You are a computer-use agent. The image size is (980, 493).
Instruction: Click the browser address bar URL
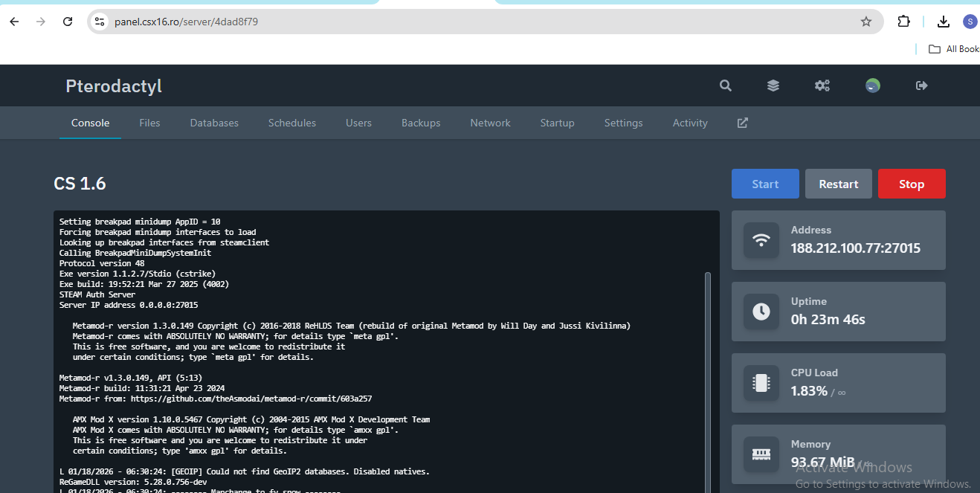tap(186, 22)
